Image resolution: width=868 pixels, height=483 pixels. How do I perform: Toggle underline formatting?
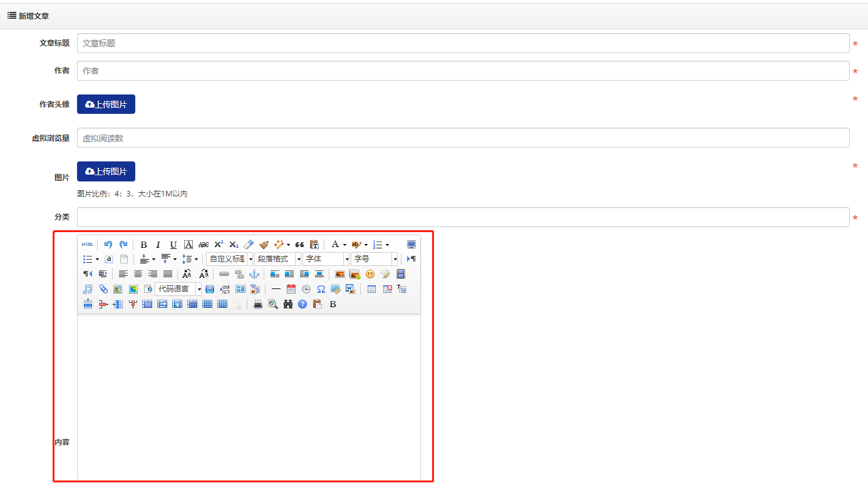[173, 244]
